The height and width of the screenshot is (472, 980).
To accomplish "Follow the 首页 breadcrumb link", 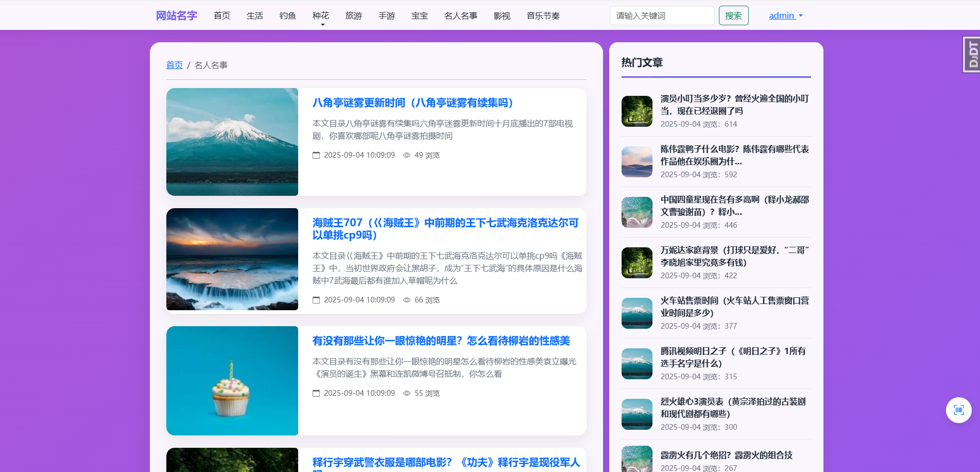I will click(x=174, y=65).
